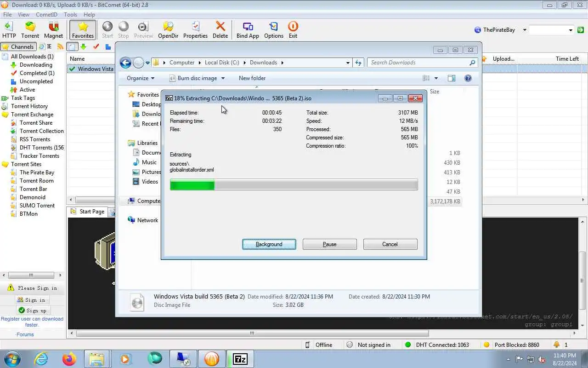Open task Properties from the toolbar

pos(195,30)
